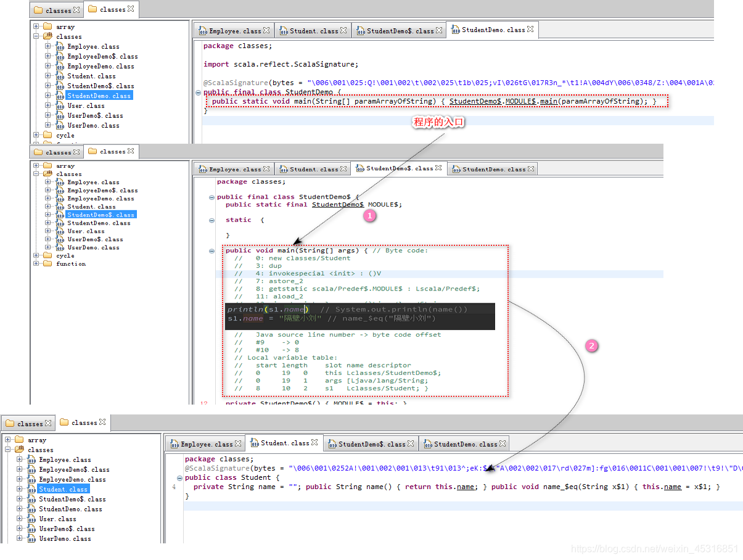Click the function folder icon in middle window
This screenshot has width=743, height=560.
click(x=47, y=263)
